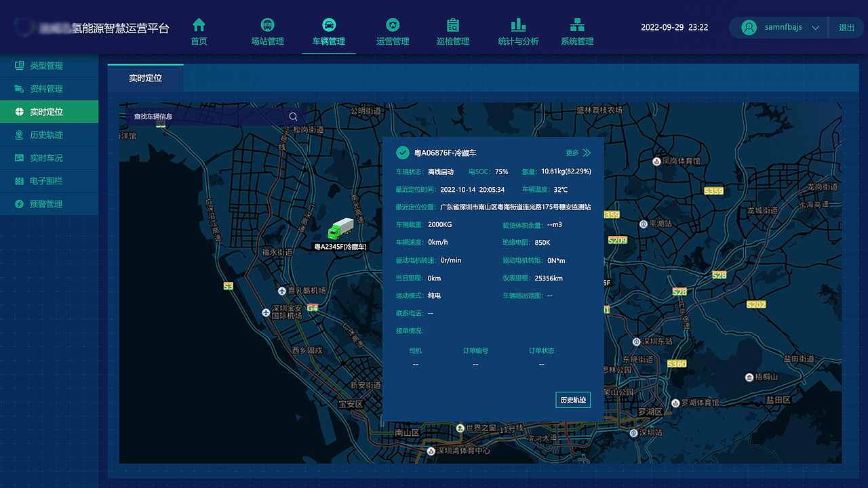The image size is (868, 488).
Task: Click the 历史轨迹 location sidebar icon
Action: [19, 135]
